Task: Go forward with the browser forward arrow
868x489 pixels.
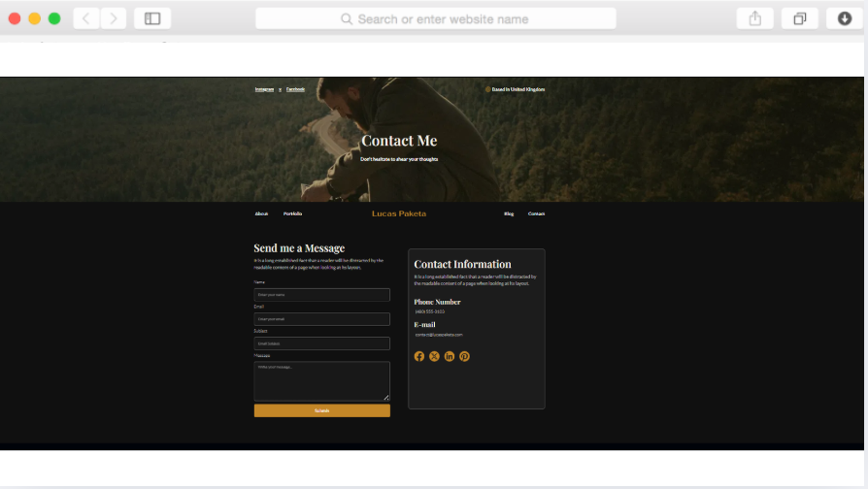Action: point(114,18)
